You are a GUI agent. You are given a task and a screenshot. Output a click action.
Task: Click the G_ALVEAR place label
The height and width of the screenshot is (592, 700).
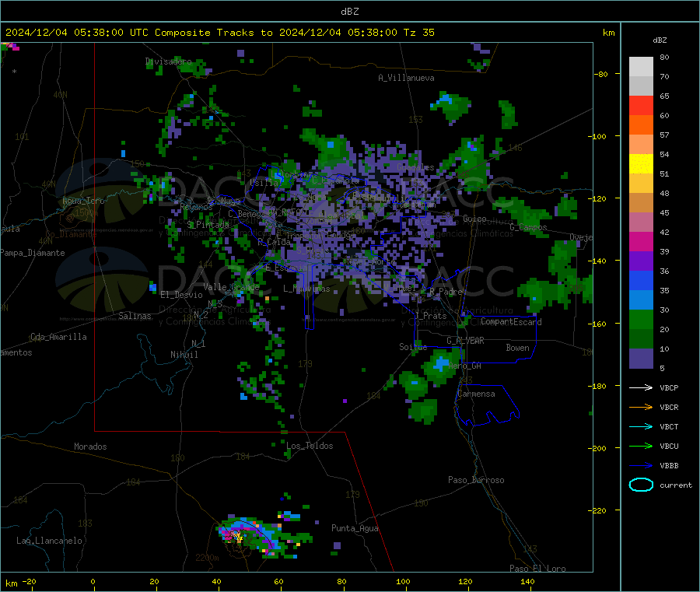[x=465, y=341]
